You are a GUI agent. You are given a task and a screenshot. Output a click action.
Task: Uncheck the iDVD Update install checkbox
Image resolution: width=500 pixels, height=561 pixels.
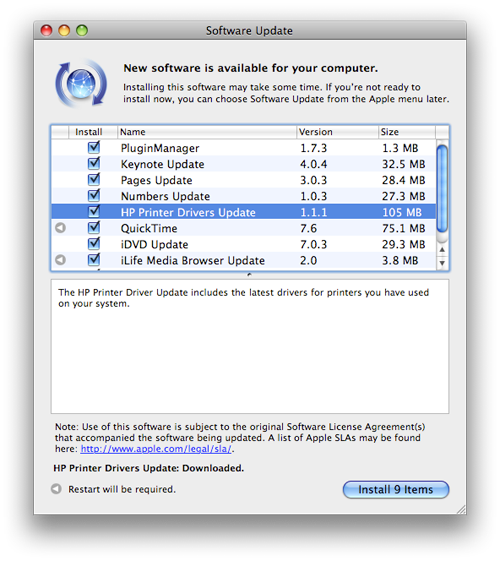(x=94, y=244)
